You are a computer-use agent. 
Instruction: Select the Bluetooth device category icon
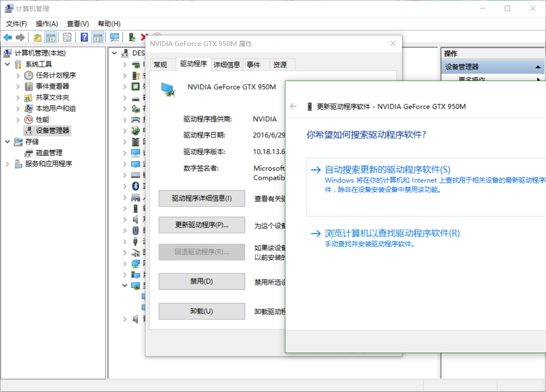(x=135, y=186)
